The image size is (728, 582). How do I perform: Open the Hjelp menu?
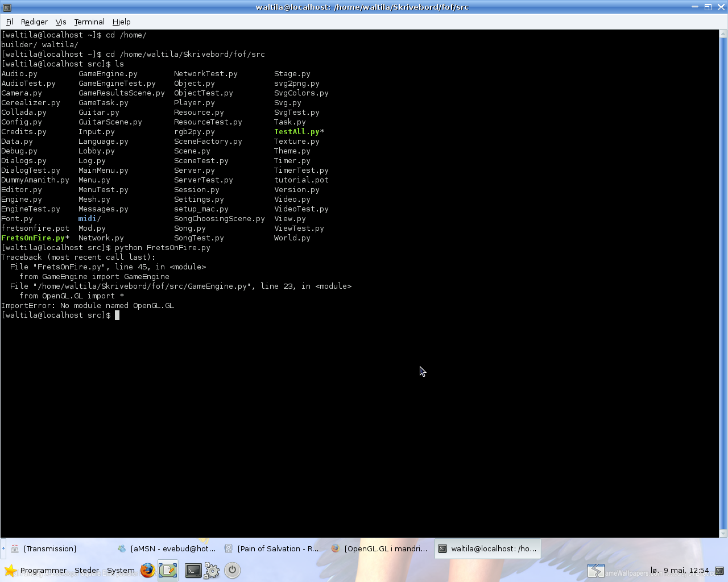point(121,22)
